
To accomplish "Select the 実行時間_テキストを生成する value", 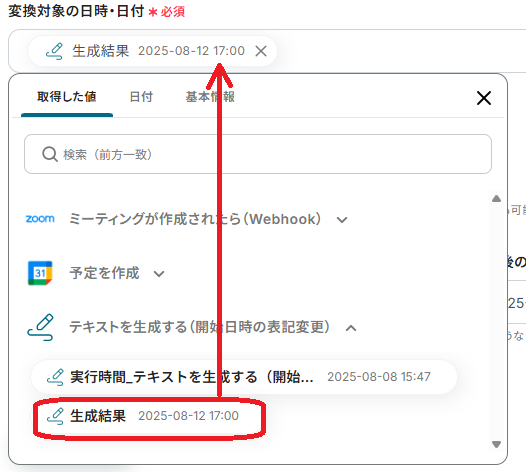I will click(x=244, y=377).
